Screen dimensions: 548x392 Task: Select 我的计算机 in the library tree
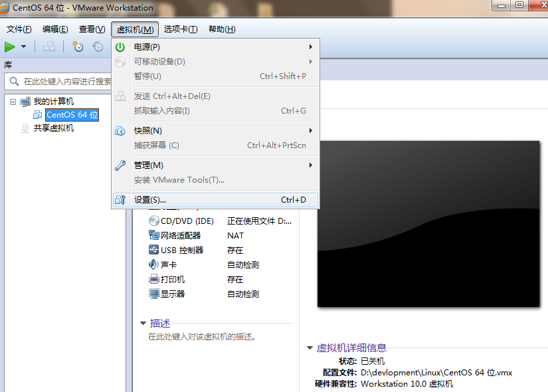(54, 102)
